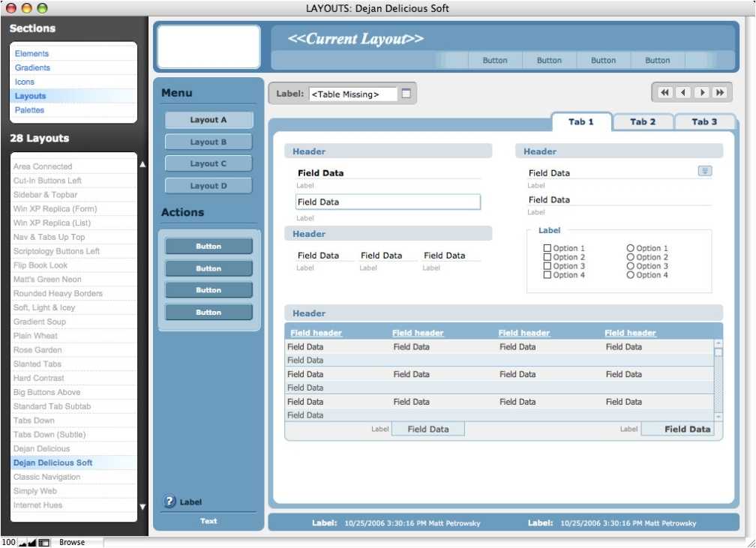Click the zoom out mountain icon in status bar

22,544
